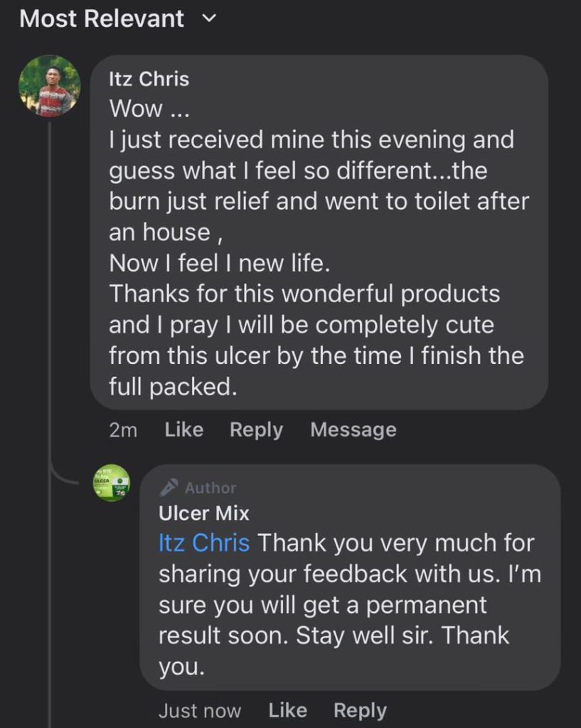Tap the Author label above Ulcer Mix
Viewport: 581px width, 728px height.
coord(210,488)
